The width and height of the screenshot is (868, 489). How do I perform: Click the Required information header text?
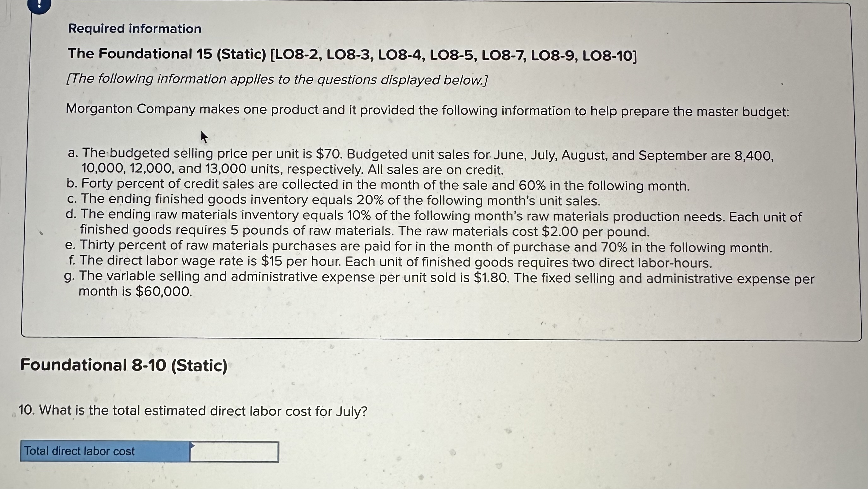(134, 29)
